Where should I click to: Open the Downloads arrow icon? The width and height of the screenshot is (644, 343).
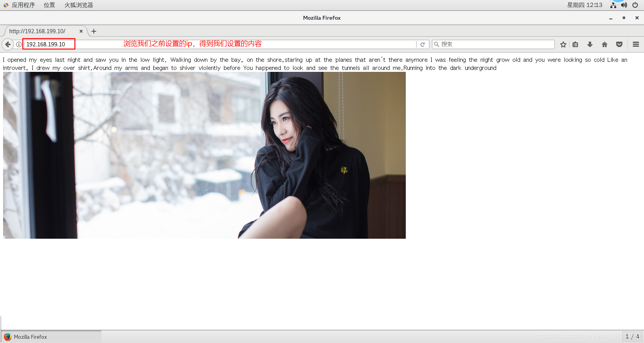590,44
